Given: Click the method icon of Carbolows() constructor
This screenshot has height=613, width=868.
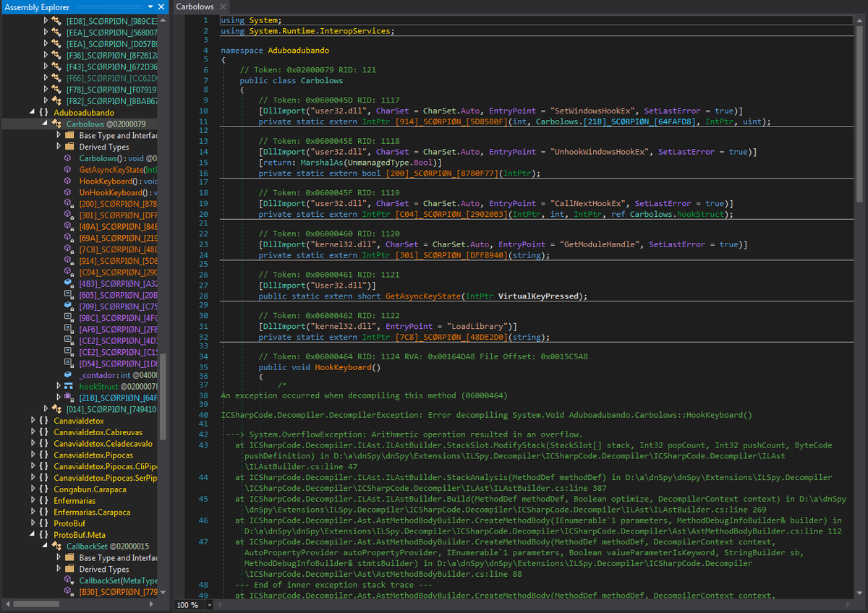Looking at the screenshot, I should coord(69,159).
